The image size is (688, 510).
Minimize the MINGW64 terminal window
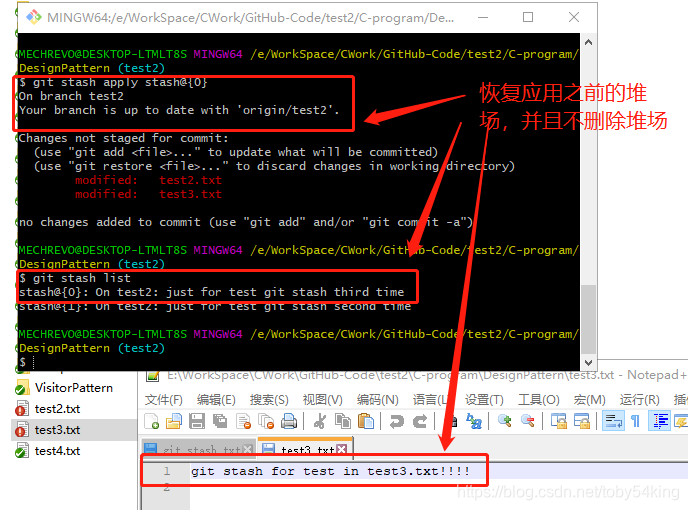[483, 18]
